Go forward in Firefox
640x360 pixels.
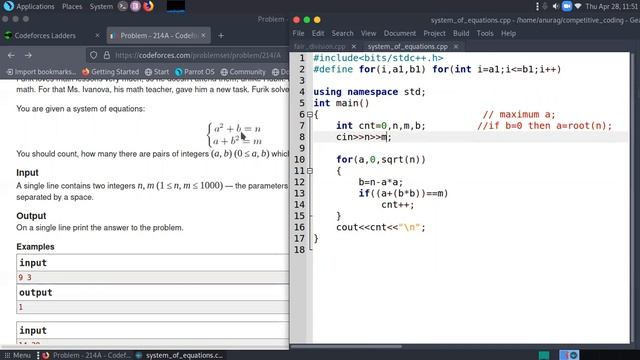click(x=28, y=55)
